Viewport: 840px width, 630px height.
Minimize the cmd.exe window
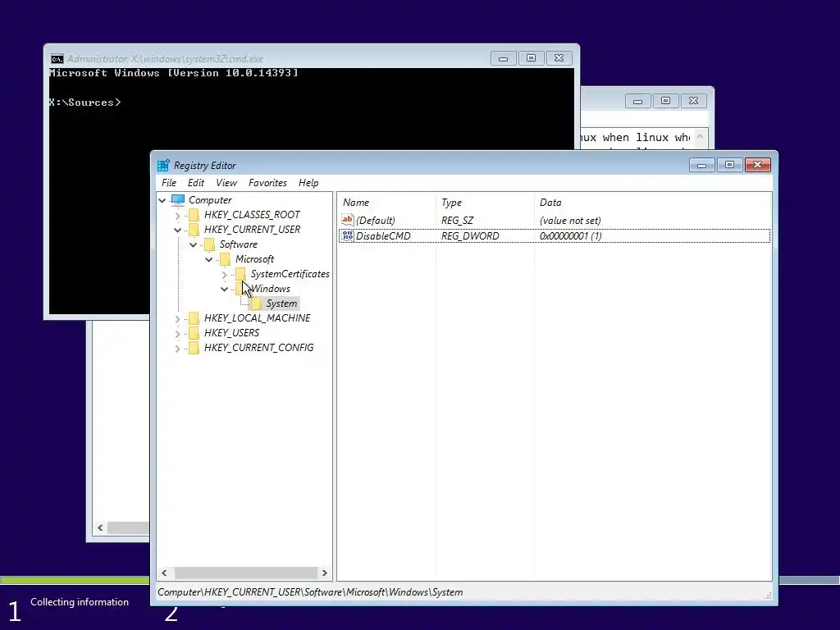point(503,58)
